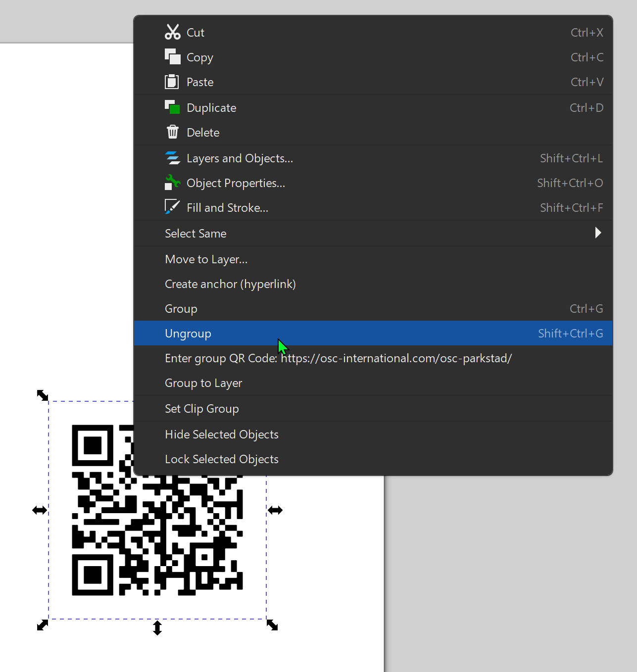Click the trash can Delete icon
The height and width of the screenshot is (672, 637).
pyautogui.click(x=172, y=132)
